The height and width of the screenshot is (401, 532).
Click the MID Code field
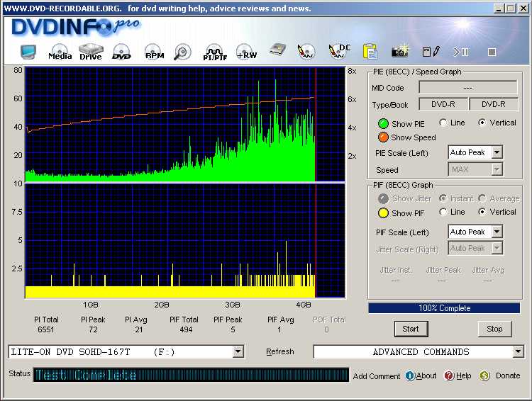click(x=468, y=88)
